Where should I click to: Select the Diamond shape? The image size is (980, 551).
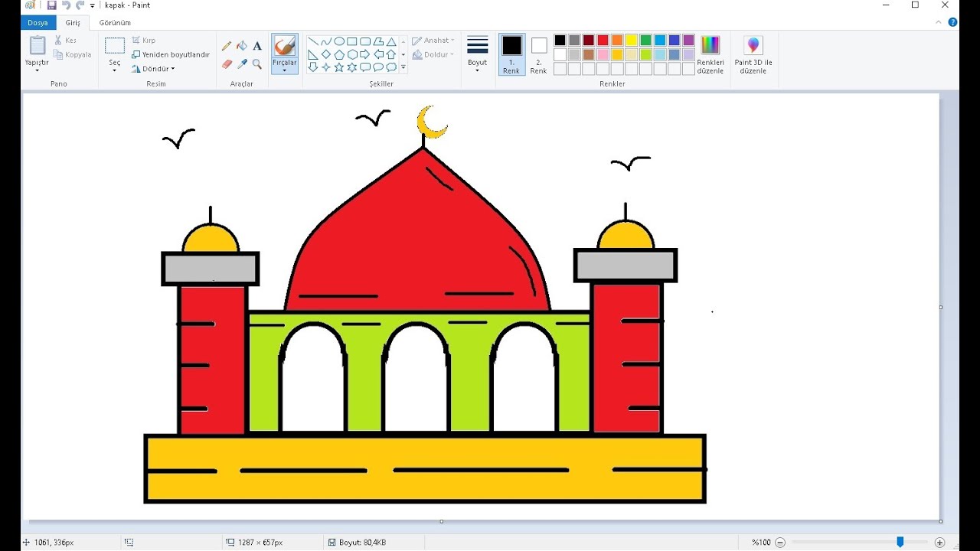(326, 54)
